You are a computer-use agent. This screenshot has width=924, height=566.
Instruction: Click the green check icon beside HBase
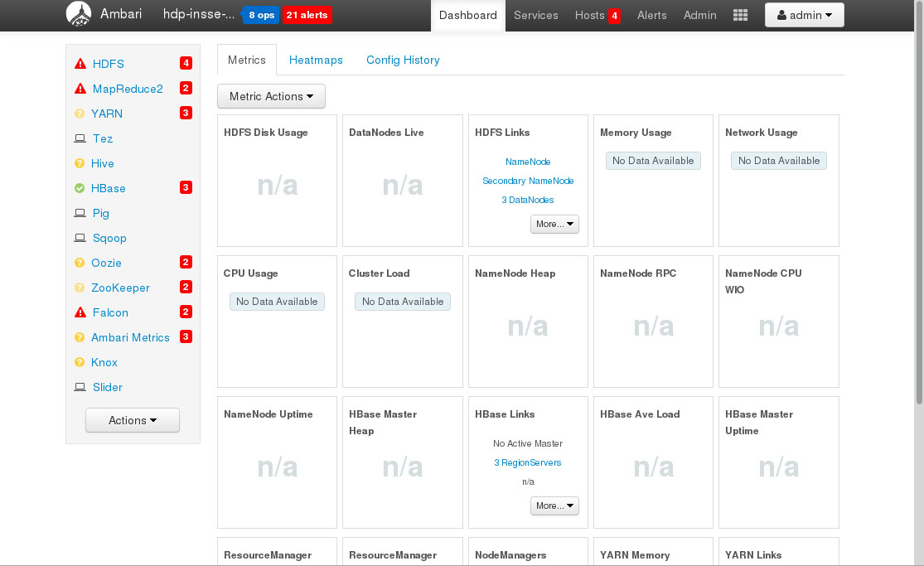(x=80, y=188)
